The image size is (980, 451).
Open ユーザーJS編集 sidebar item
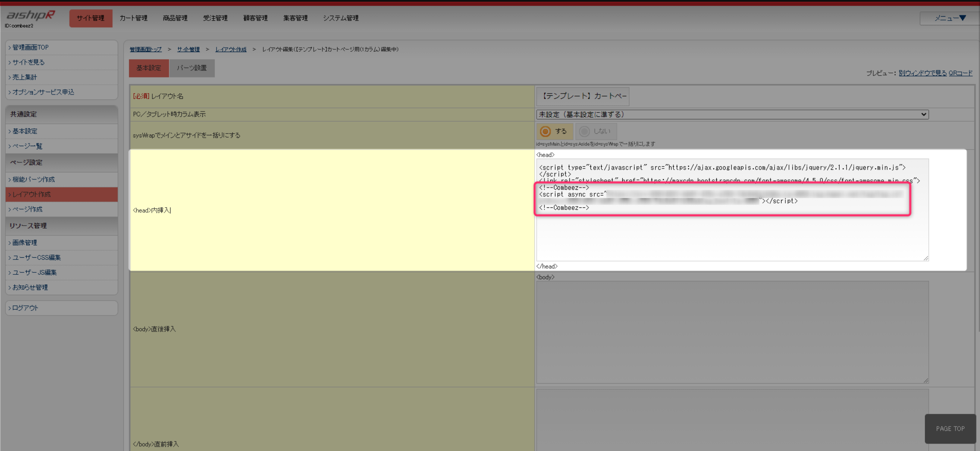coord(62,273)
